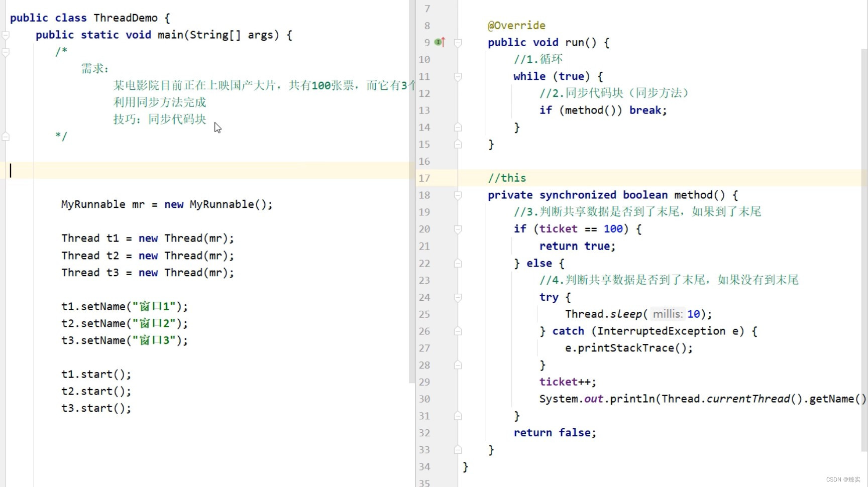Click the System.out.println line 30
Viewport: 868px width, 487px height.
tap(702, 399)
